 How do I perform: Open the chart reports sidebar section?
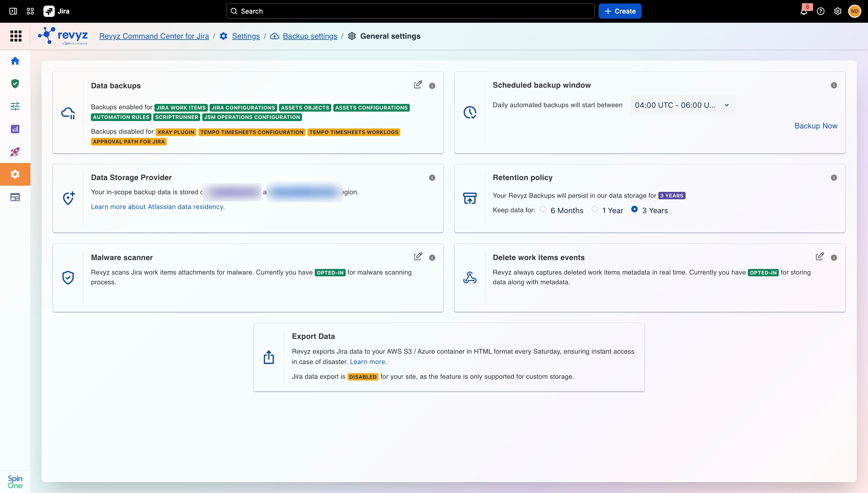click(x=15, y=129)
